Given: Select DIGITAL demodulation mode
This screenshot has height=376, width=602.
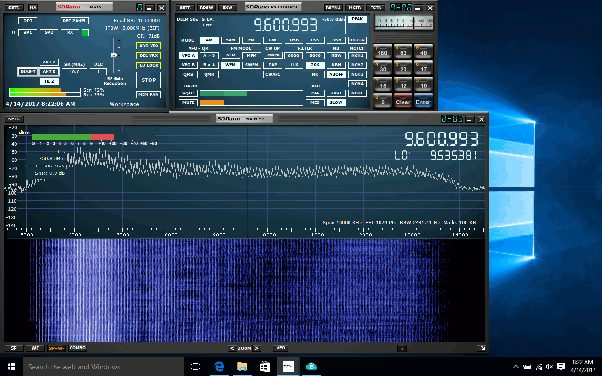Looking at the screenshot, I should (357, 40).
